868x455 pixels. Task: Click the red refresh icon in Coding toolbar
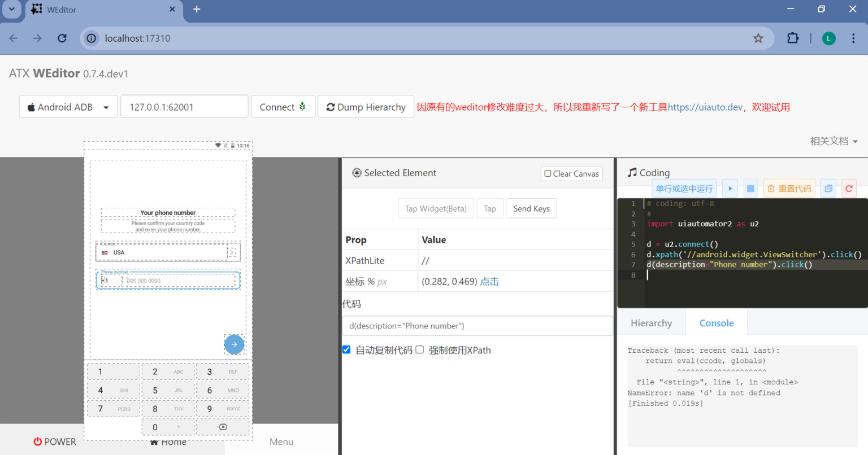pos(849,189)
